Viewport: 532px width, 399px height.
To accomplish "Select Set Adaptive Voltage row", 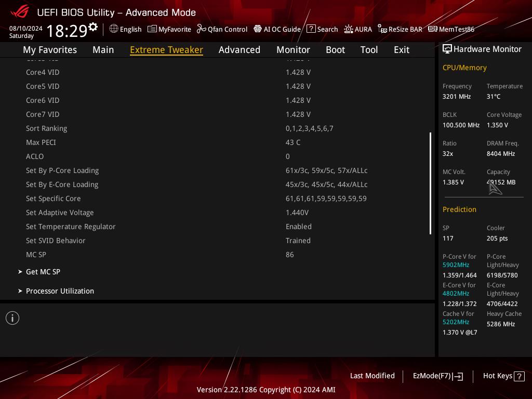I will (217, 212).
